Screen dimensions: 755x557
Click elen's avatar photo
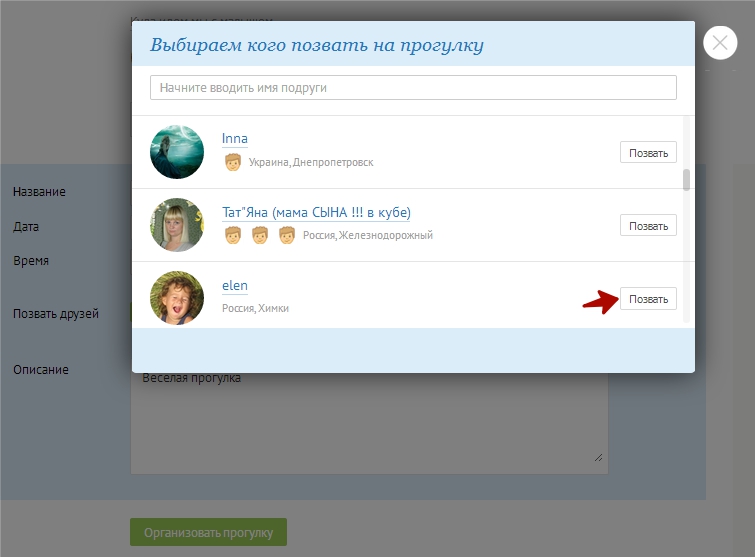pyautogui.click(x=177, y=298)
